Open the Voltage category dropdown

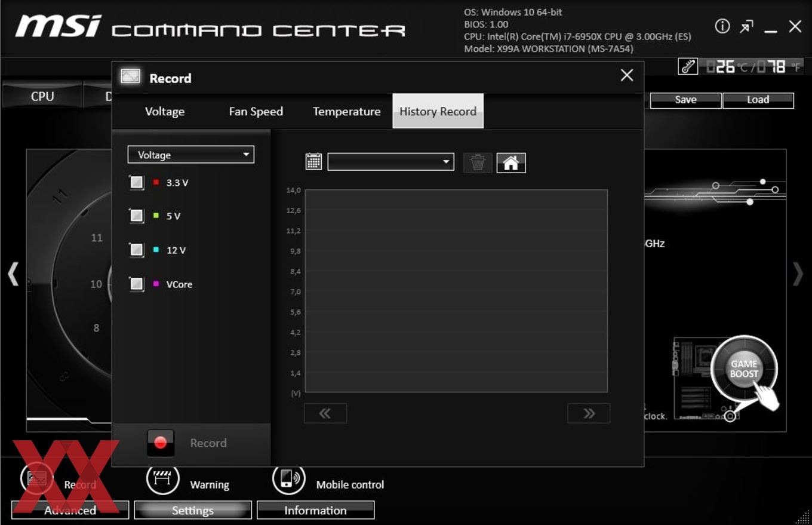191,155
